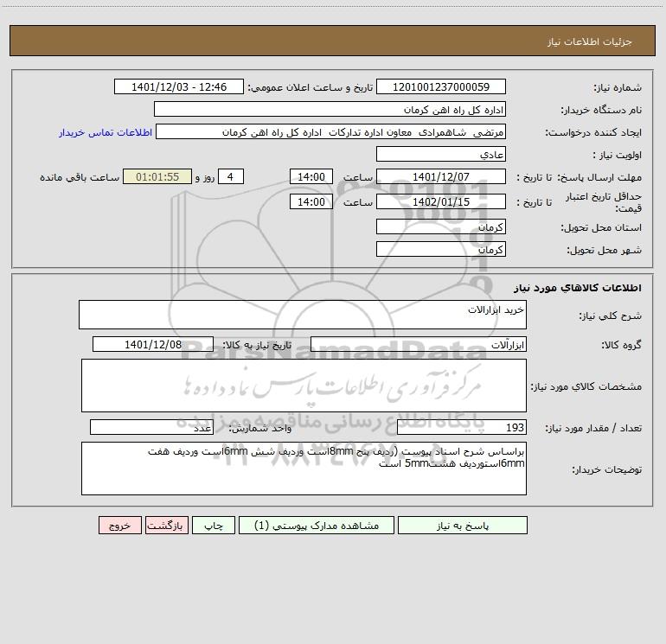Click label 'حداقل تاریخ اعتبار قیمت'
Image resolution: width=666 pixels, height=644 pixels.
coord(604,202)
